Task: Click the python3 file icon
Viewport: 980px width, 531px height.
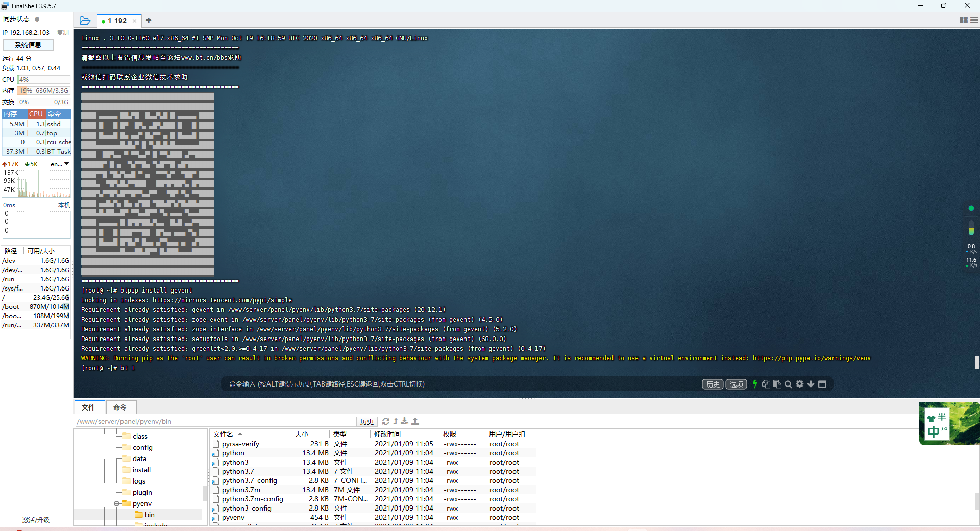Action: 216,463
